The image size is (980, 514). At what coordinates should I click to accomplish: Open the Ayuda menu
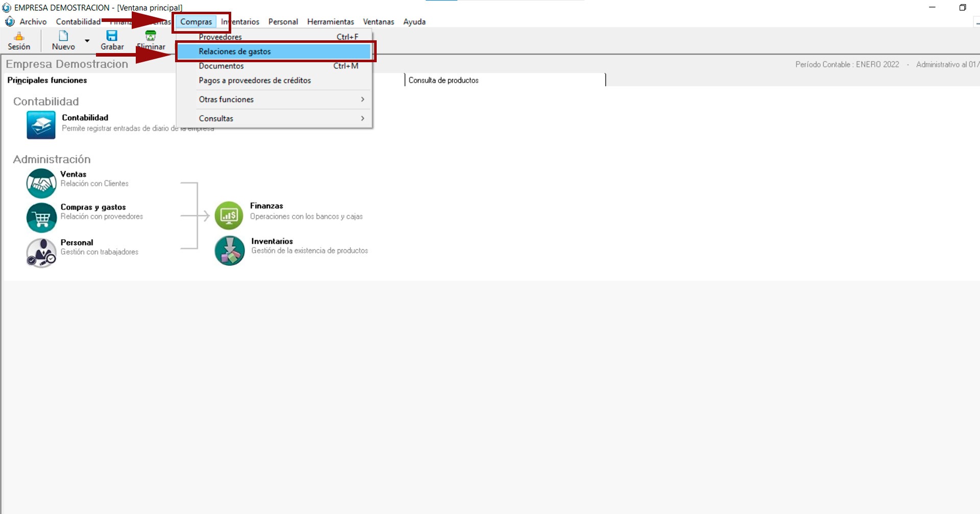(414, 22)
